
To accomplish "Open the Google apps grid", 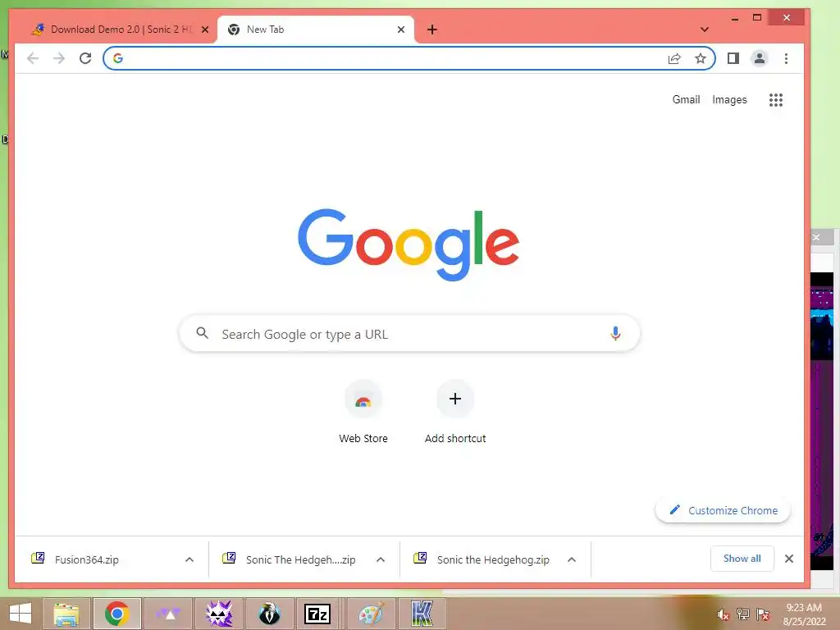I will pyautogui.click(x=776, y=99).
